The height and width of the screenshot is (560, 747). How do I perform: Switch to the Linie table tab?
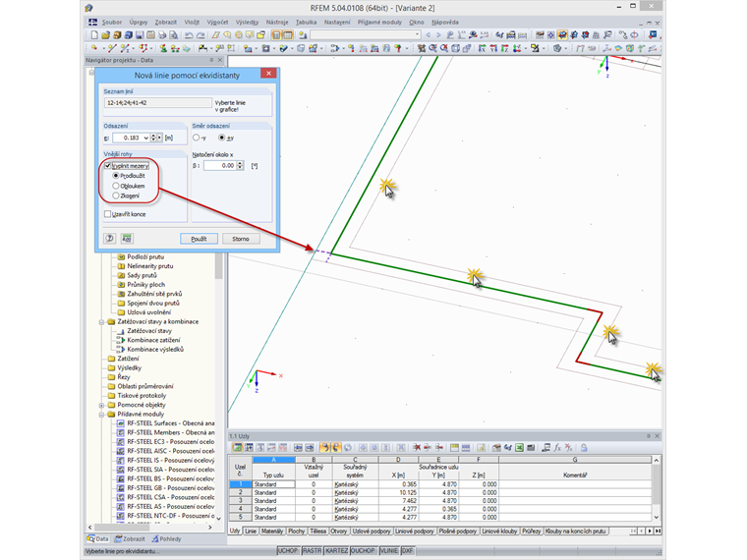click(251, 531)
